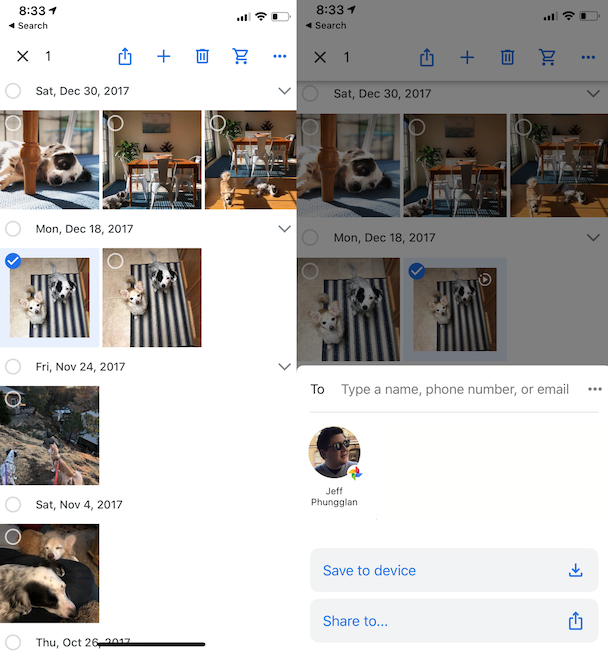Collapse the Mon, Dec 18, 2017 section chevron

[284, 229]
